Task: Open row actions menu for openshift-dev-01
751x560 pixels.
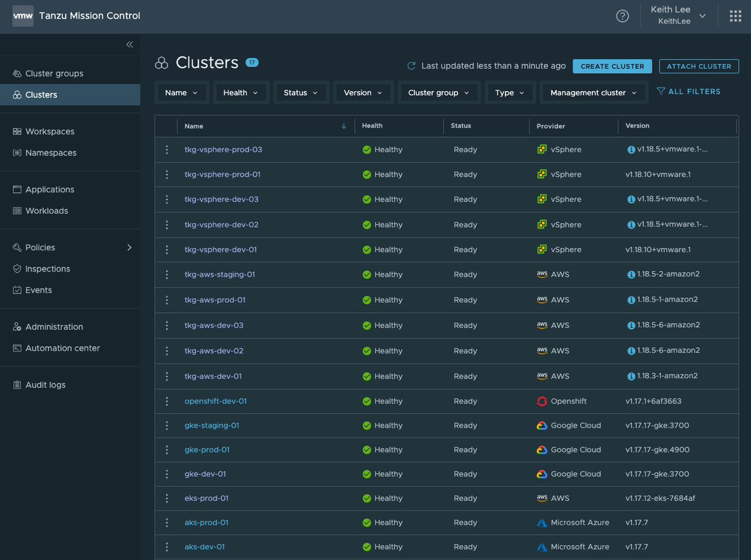Action: coord(166,401)
